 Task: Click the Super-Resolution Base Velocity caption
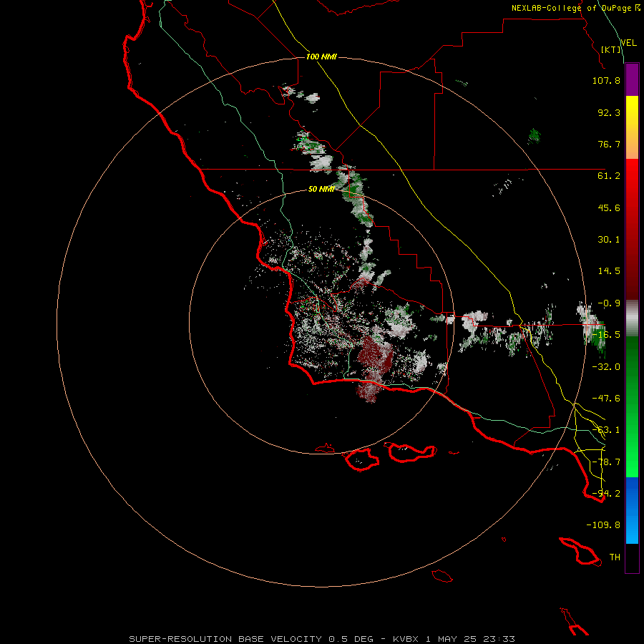click(x=321, y=639)
